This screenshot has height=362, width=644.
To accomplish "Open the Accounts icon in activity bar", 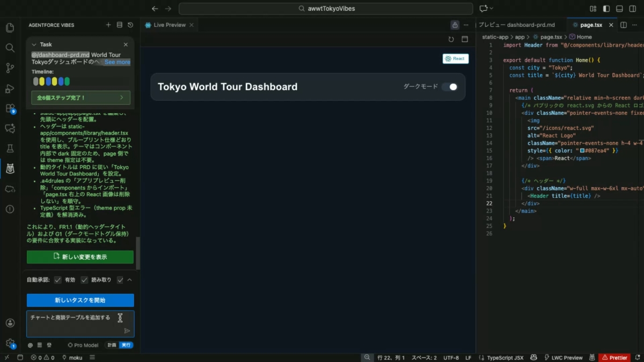I will coord(10,323).
